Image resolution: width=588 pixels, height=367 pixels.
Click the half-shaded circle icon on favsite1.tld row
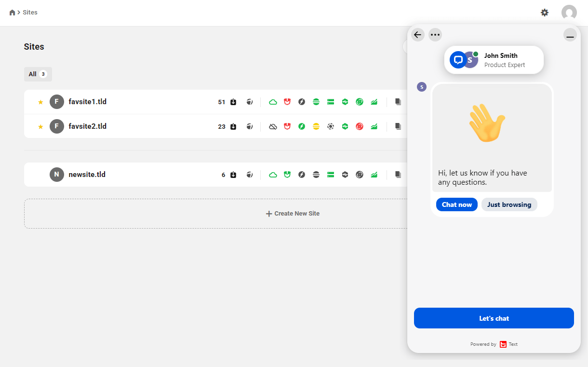click(250, 102)
